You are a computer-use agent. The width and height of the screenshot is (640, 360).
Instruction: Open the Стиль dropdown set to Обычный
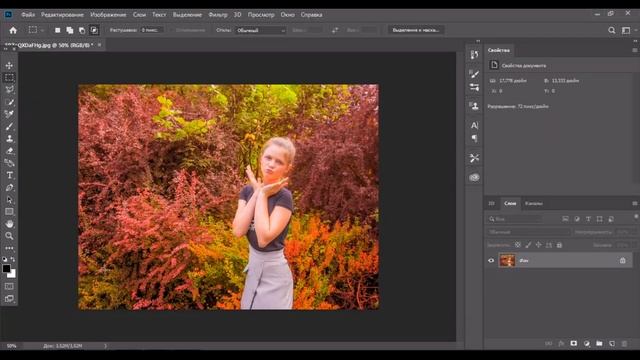pos(260,30)
